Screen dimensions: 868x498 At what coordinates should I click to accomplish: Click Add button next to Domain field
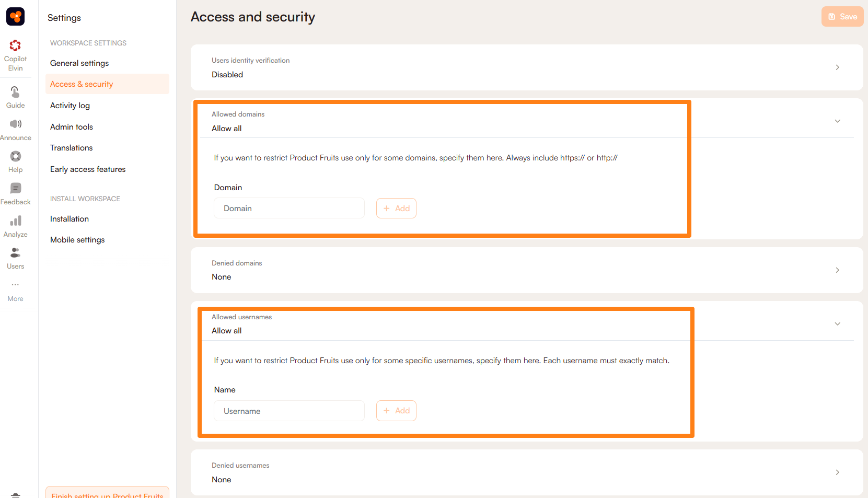(x=396, y=209)
